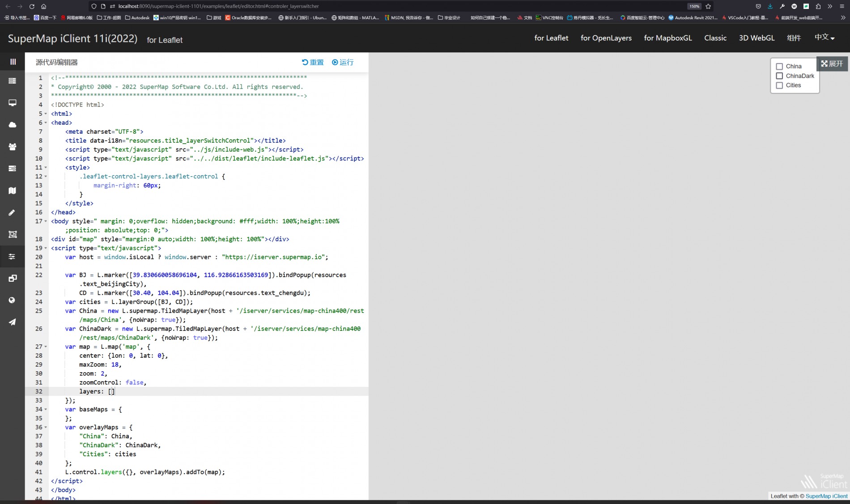This screenshot has width=850, height=504.
Task: Click the 源代码编辑器 heading text
Action: coord(57,62)
